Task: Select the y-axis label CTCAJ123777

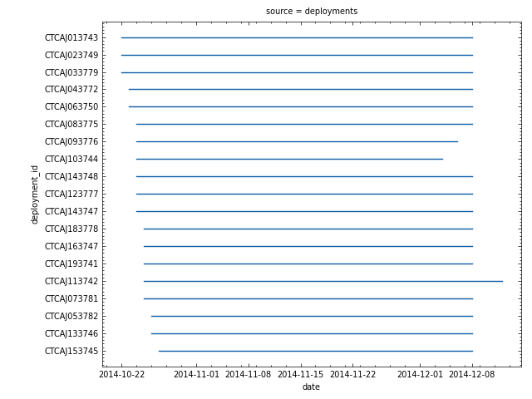Action: [x=71, y=194]
